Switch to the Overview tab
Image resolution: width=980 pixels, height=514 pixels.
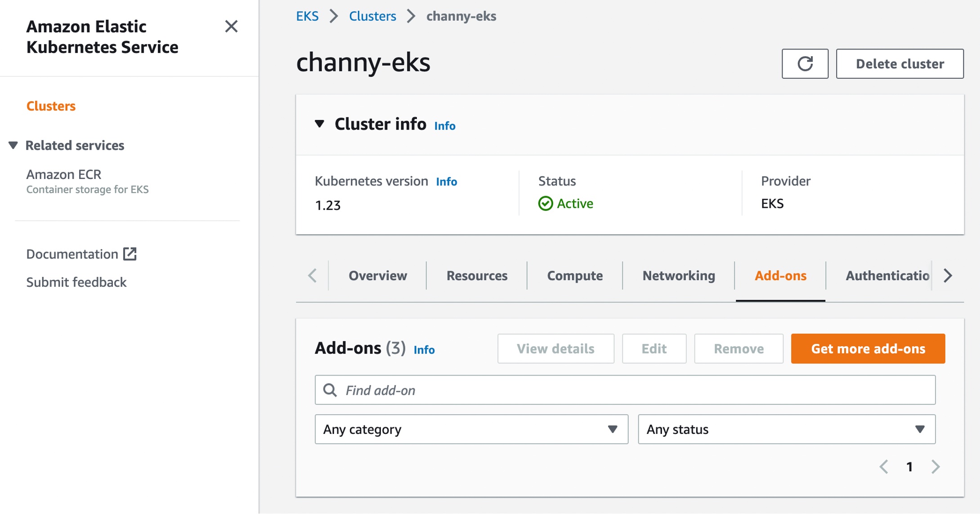(x=378, y=276)
